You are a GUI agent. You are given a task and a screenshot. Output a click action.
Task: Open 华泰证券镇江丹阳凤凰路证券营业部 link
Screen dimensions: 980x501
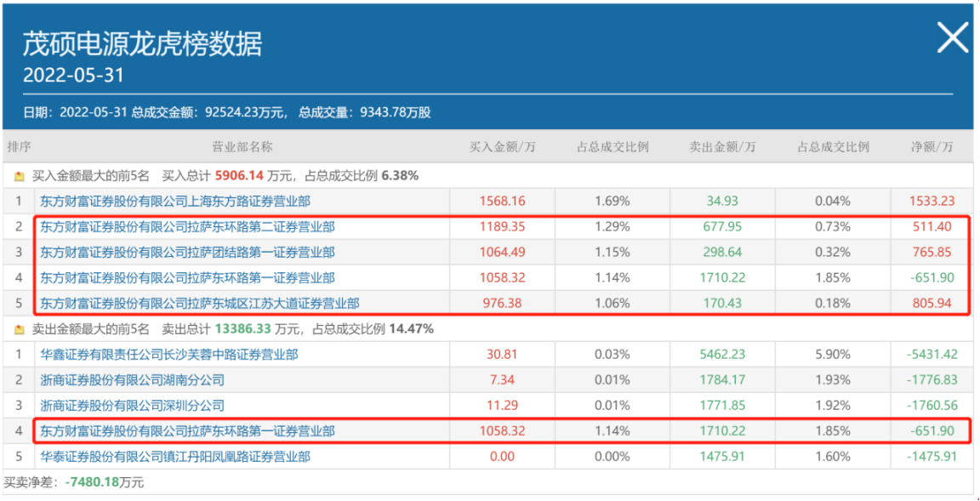[174, 457]
